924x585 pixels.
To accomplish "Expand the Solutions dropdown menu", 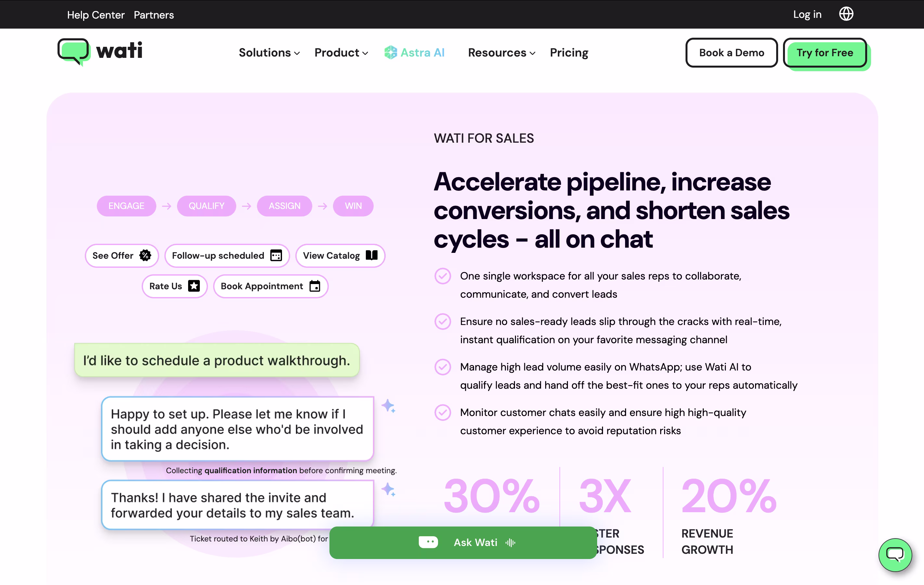I will click(269, 53).
